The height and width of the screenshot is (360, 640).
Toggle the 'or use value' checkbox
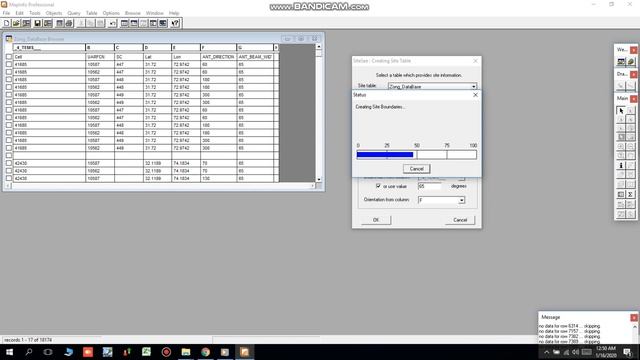pyautogui.click(x=378, y=186)
